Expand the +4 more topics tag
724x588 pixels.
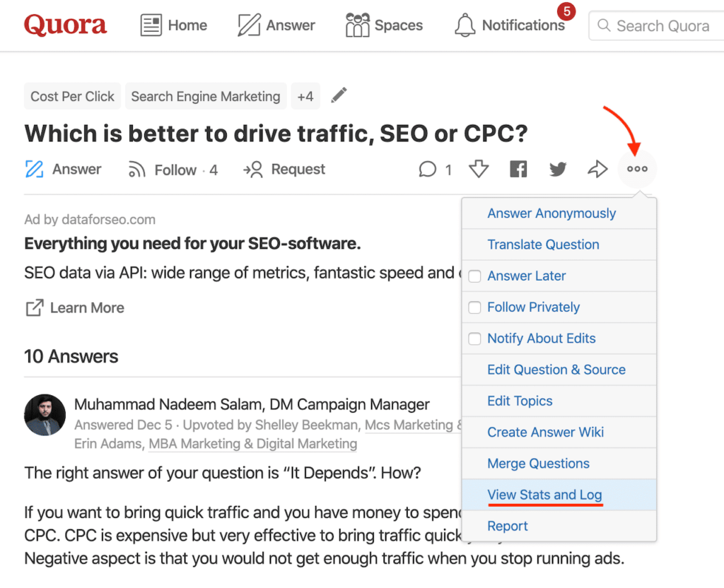point(305,96)
